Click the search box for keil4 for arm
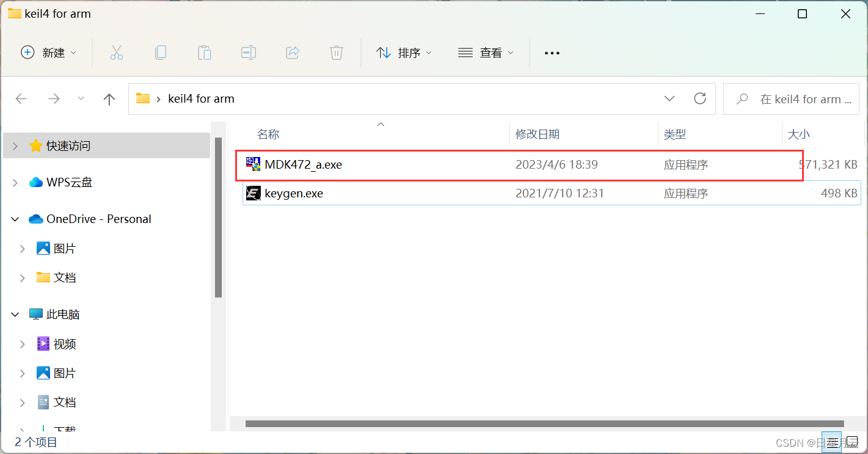The height and width of the screenshot is (454, 868). tap(791, 98)
